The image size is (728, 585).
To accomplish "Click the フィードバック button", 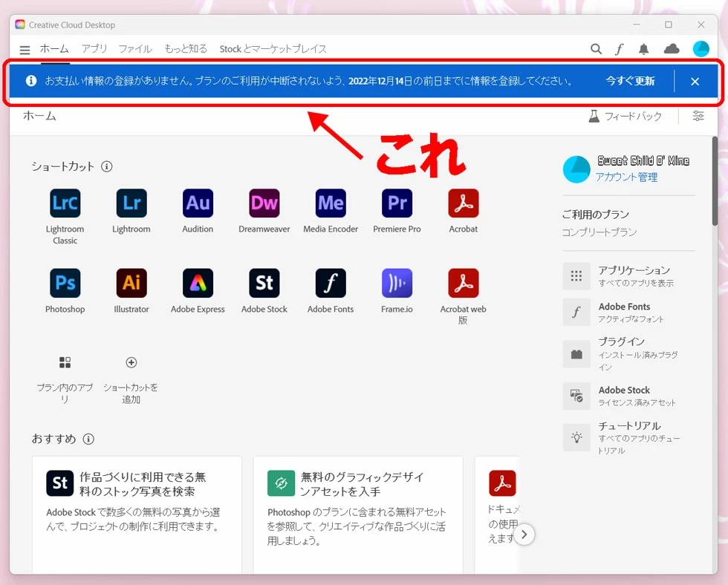I will [625, 116].
